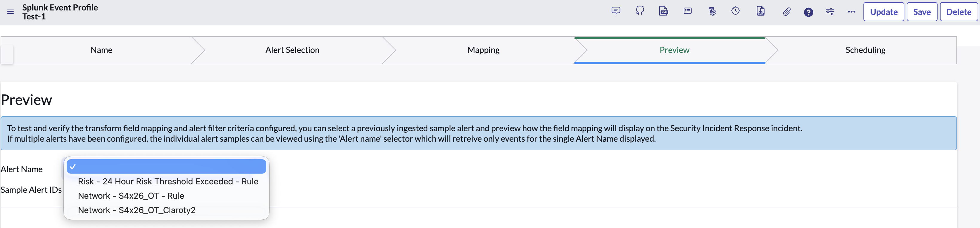The width and height of the screenshot is (980, 228).
Task: Click the Save button
Action: (x=922, y=12)
